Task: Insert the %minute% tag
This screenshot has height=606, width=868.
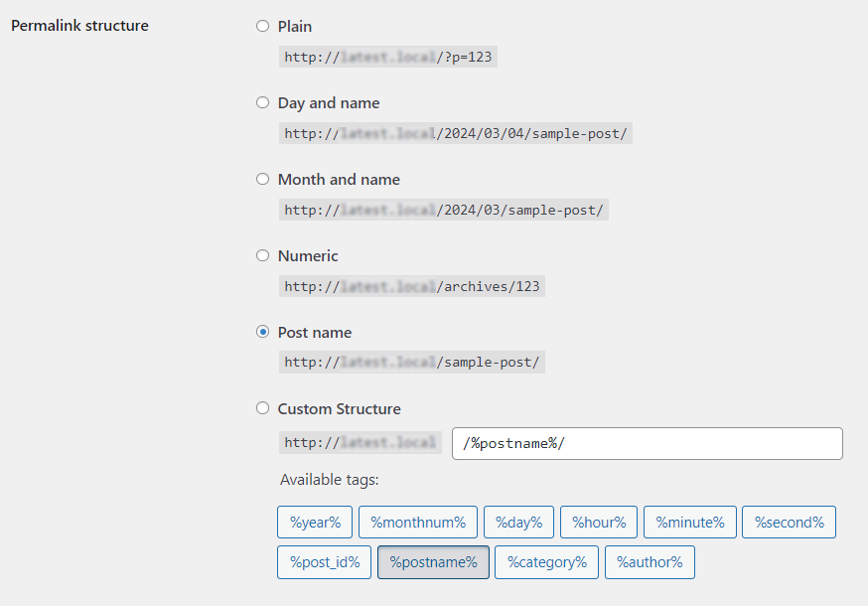Action: (690, 522)
